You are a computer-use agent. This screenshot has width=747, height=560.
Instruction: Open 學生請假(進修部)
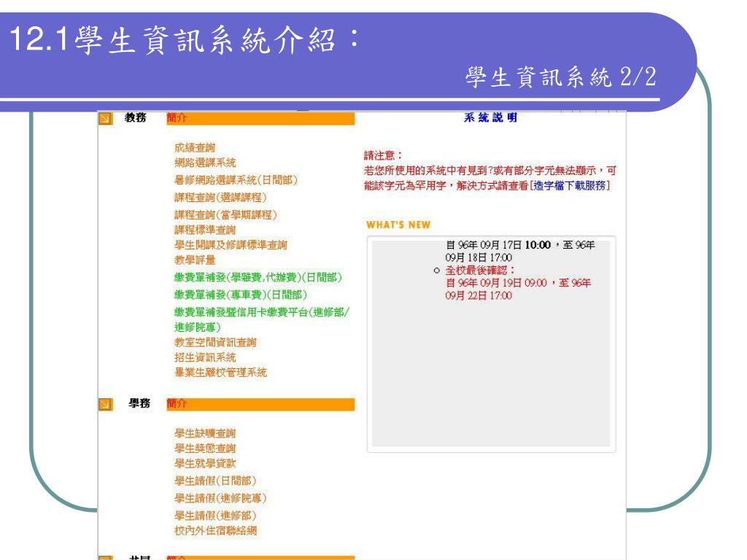point(215,516)
